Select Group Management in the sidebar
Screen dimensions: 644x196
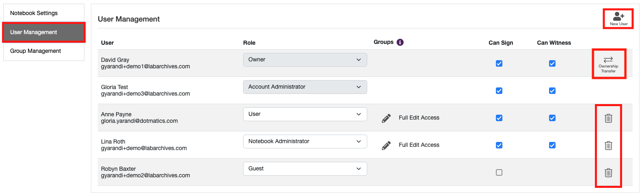36,51
